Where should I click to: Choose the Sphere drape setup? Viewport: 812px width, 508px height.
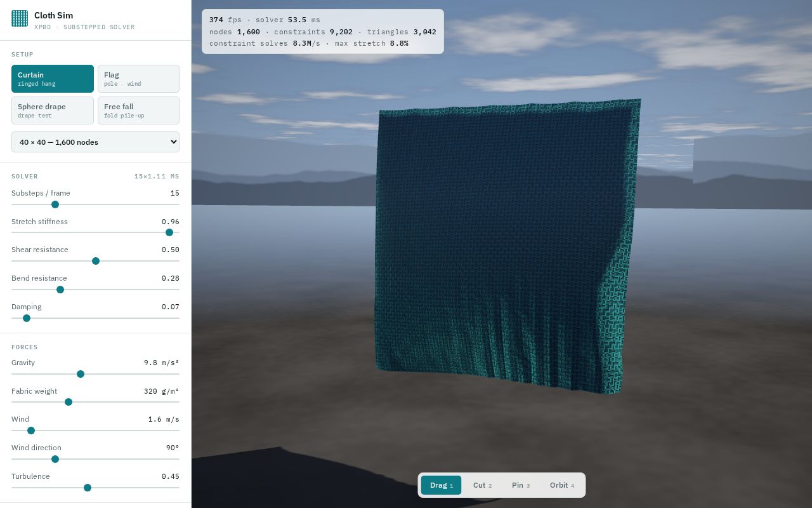coord(53,110)
